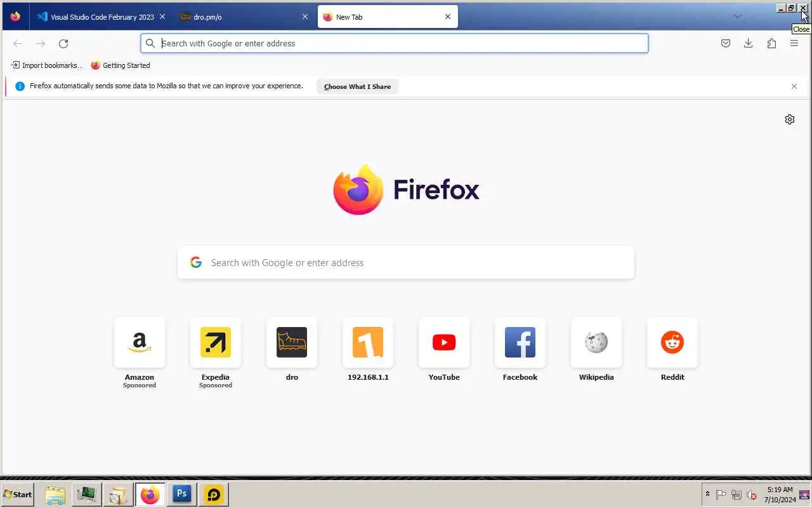This screenshot has height=508, width=812.
Task: Click the tray network icon
Action: point(737,495)
